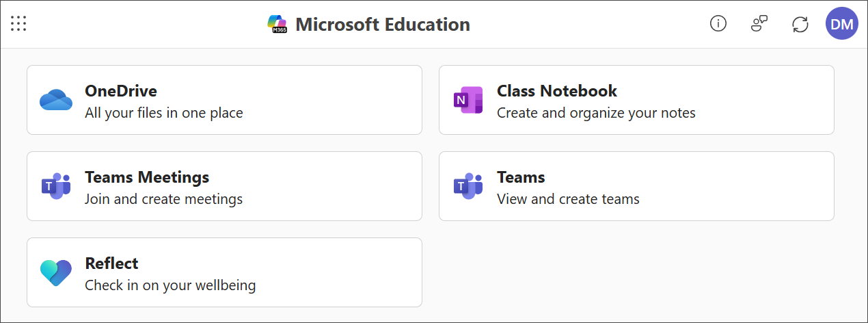The height and width of the screenshot is (323, 868).
Task: Click the Microsoft Education title text
Action: pos(383,25)
